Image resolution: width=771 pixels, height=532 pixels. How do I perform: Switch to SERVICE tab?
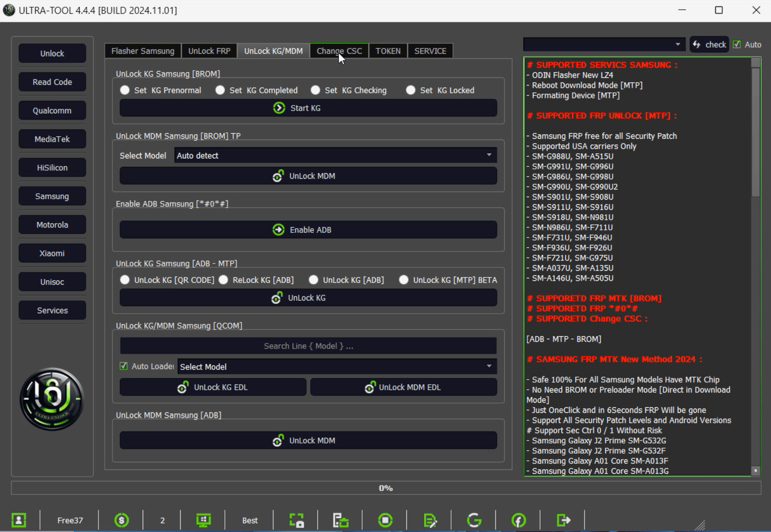coord(430,51)
